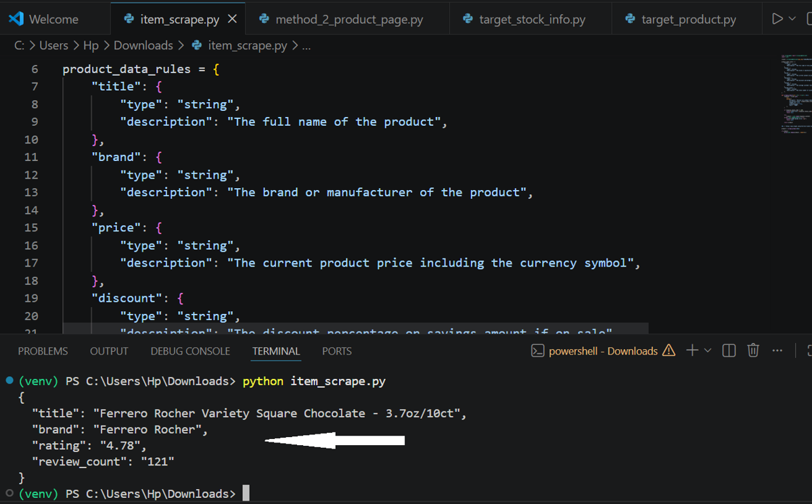Screen dimensions: 812x504
Task: Create a new terminal with plus icon
Action: tap(692, 350)
